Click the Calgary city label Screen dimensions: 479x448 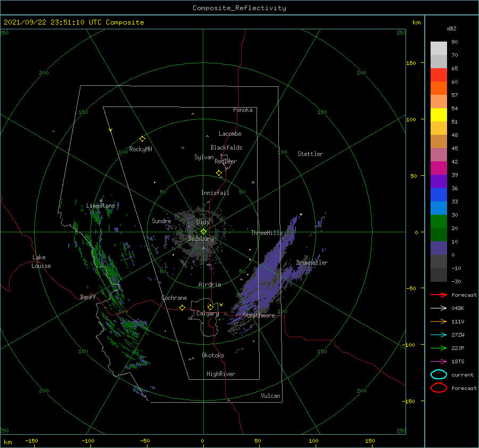[208, 313]
